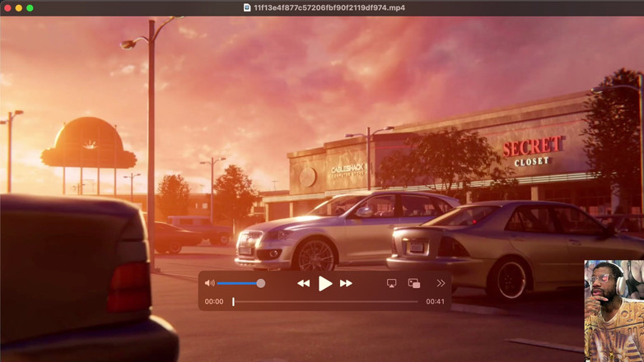Rewind the video
Image resolution: width=644 pixels, height=362 pixels.
point(304,283)
